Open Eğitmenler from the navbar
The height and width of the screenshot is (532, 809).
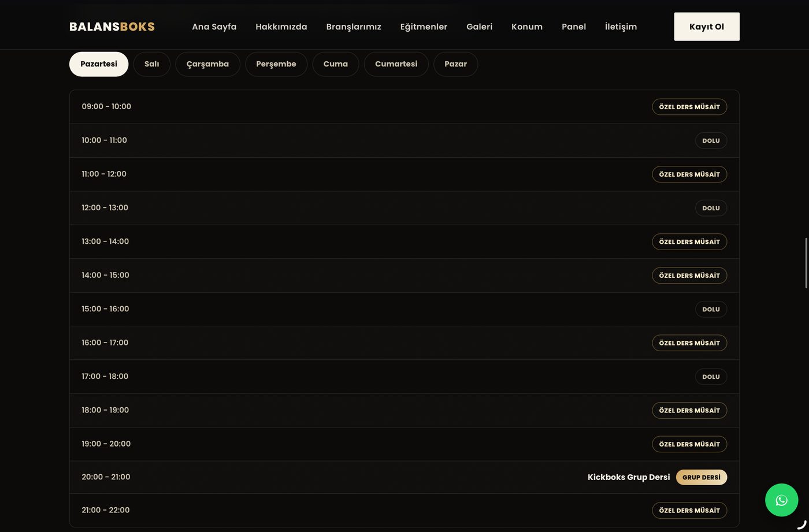(x=424, y=27)
